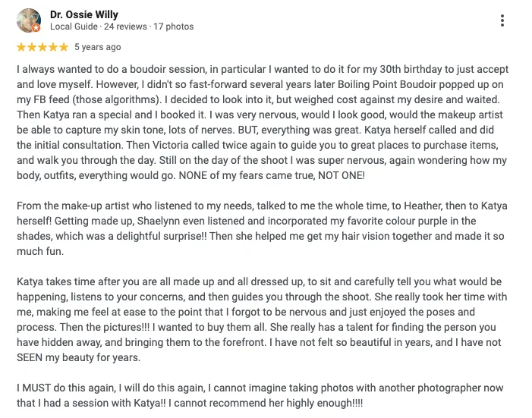Click the "17 photos" count

coord(173,27)
